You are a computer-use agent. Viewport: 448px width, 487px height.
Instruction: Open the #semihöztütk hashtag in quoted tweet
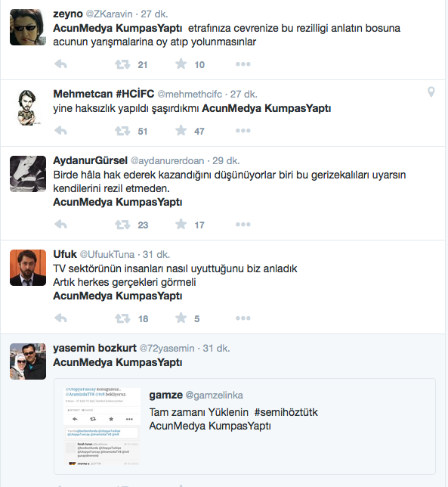(286, 412)
